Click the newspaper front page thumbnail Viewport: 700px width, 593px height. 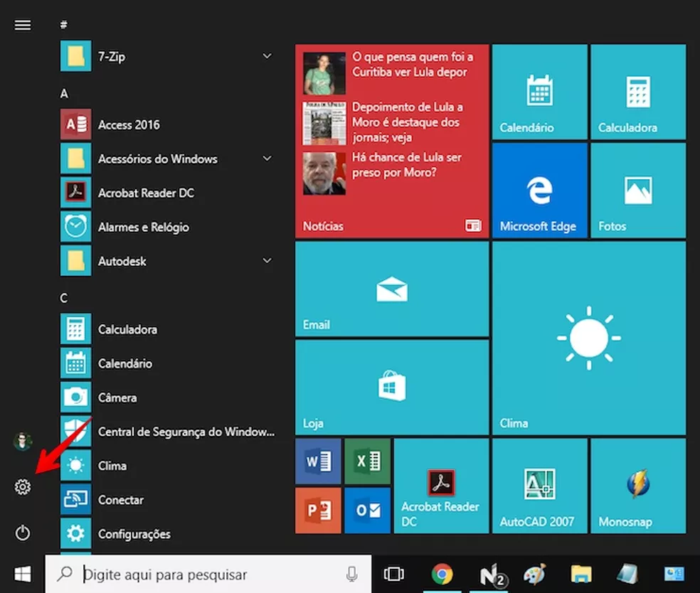[x=324, y=123]
